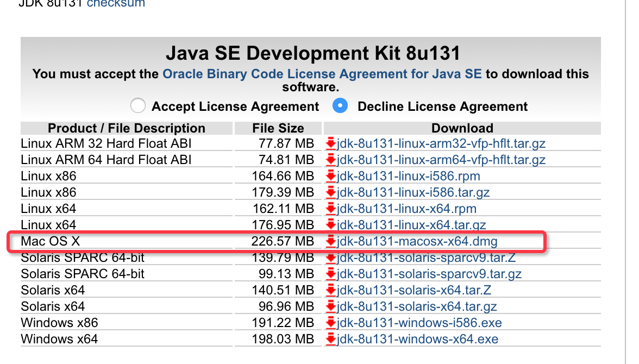This screenshot has width=639, height=364.
Task: Open the JDK 8u131 checksum link
Action: point(116,4)
